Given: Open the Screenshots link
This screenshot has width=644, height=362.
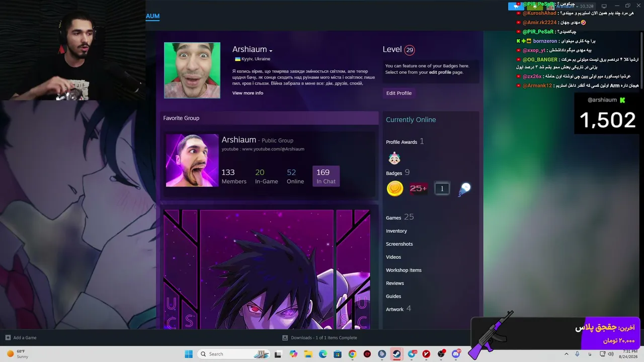Looking at the screenshot, I should click(399, 244).
